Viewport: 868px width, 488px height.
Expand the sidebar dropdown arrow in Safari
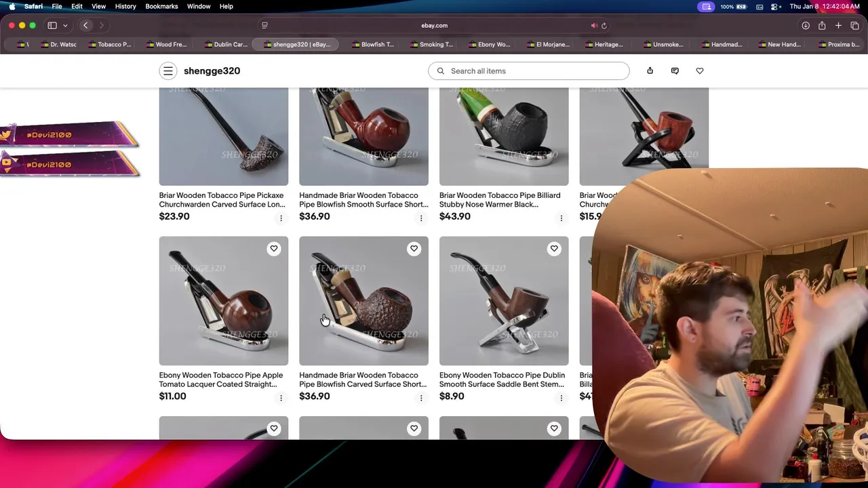(x=65, y=25)
